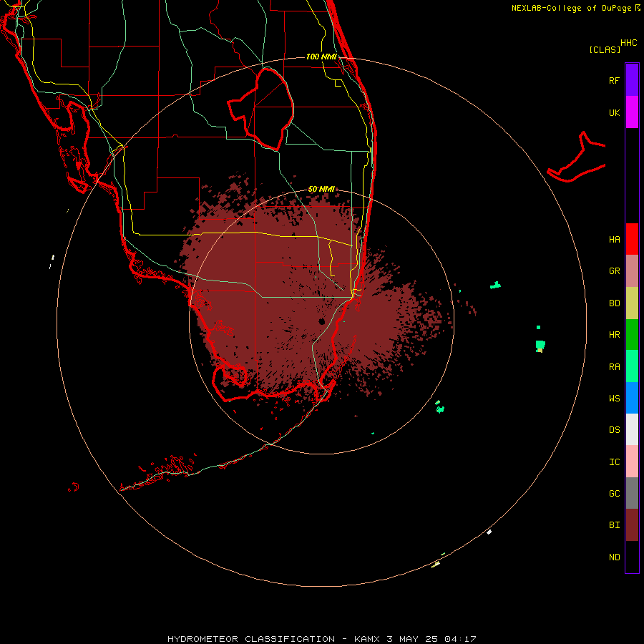
Task: Click the BD yellow legend swatch
Action: click(632, 303)
